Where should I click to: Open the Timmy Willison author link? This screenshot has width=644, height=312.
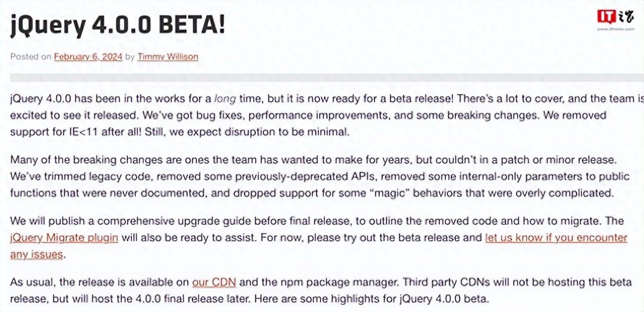click(x=168, y=57)
